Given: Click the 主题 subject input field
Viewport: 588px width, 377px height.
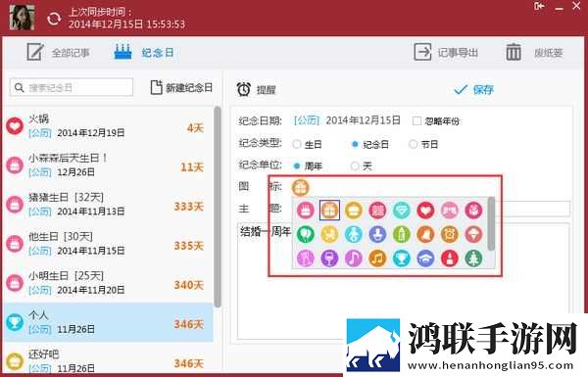Looking at the screenshot, I should [x=532, y=209].
